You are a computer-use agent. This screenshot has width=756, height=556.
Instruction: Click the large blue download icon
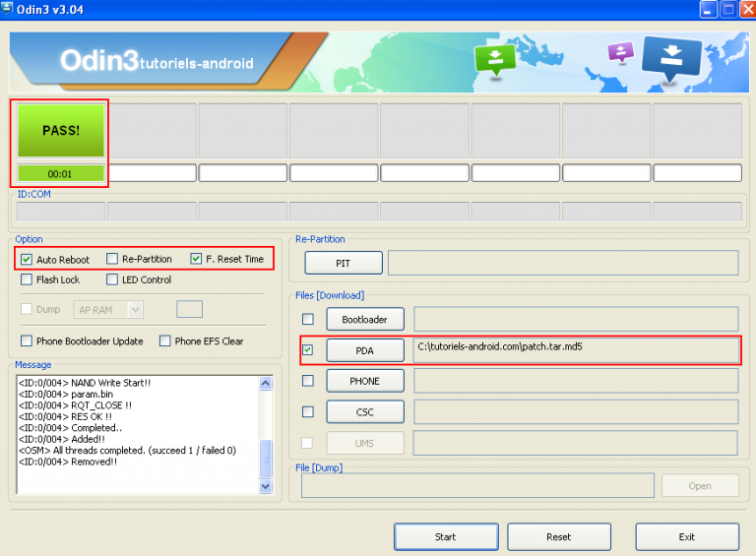[x=671, y=59]
